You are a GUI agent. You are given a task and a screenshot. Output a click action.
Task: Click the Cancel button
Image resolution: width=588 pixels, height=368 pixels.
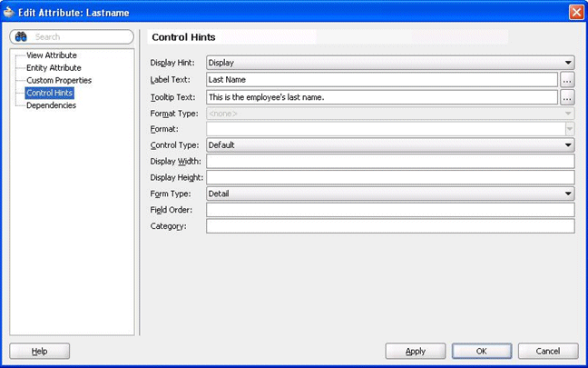548,351
